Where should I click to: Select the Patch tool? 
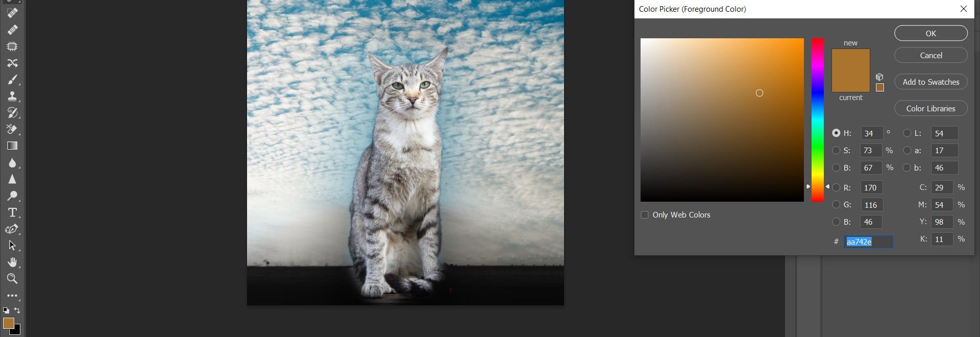(12, 46)
